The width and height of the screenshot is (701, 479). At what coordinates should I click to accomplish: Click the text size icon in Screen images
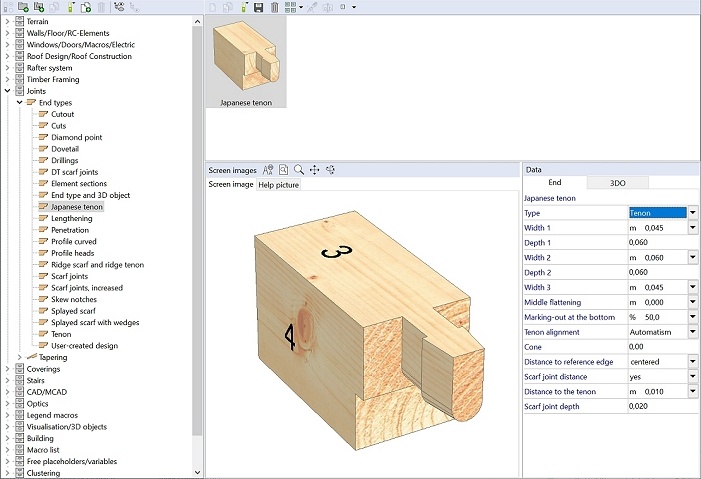(268, 170)
